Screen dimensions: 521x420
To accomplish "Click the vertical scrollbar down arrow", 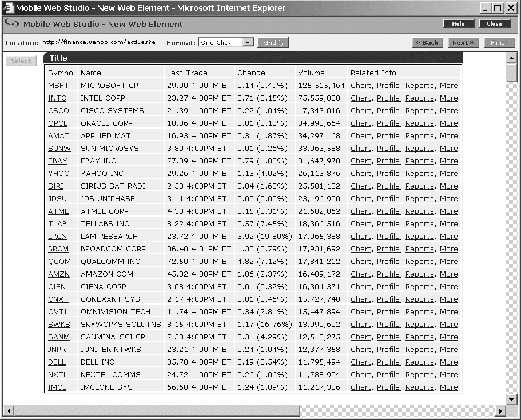I will click(x=512, y=399).
